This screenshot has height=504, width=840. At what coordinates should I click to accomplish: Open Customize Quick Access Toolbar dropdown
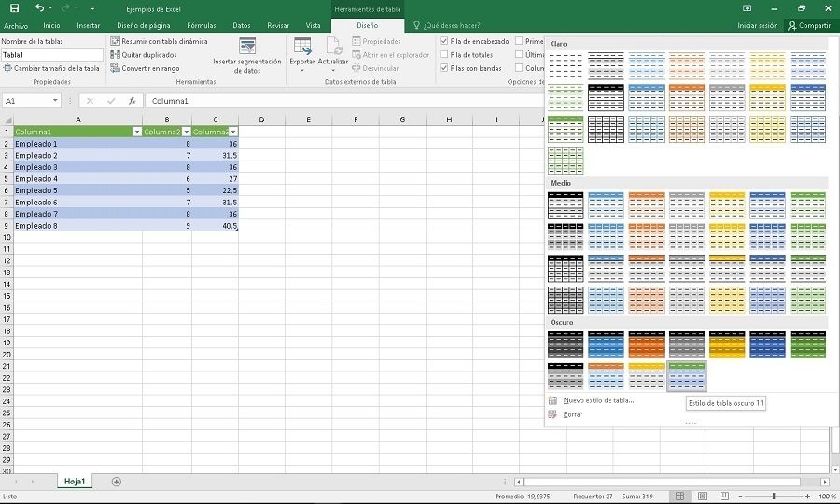pos(92,8)
